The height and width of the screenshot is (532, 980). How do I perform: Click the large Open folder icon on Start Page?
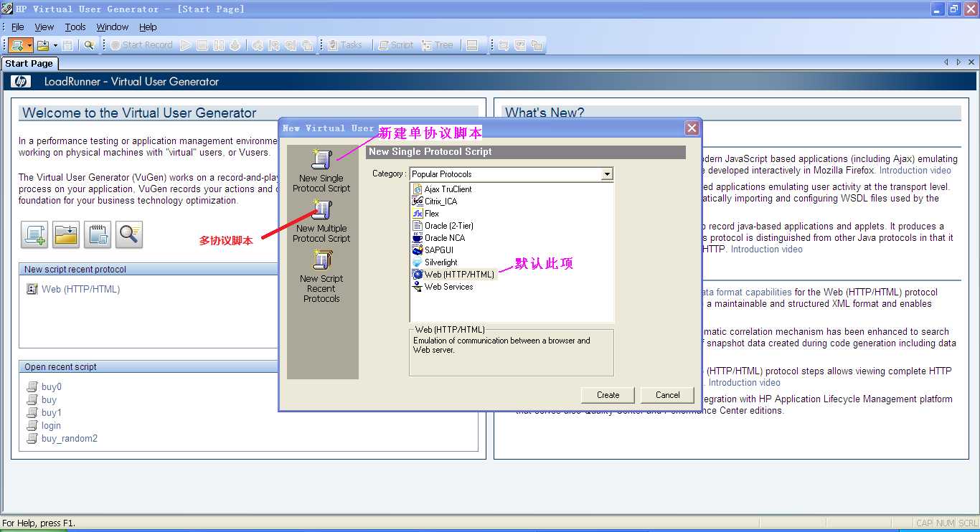point(66,234)
